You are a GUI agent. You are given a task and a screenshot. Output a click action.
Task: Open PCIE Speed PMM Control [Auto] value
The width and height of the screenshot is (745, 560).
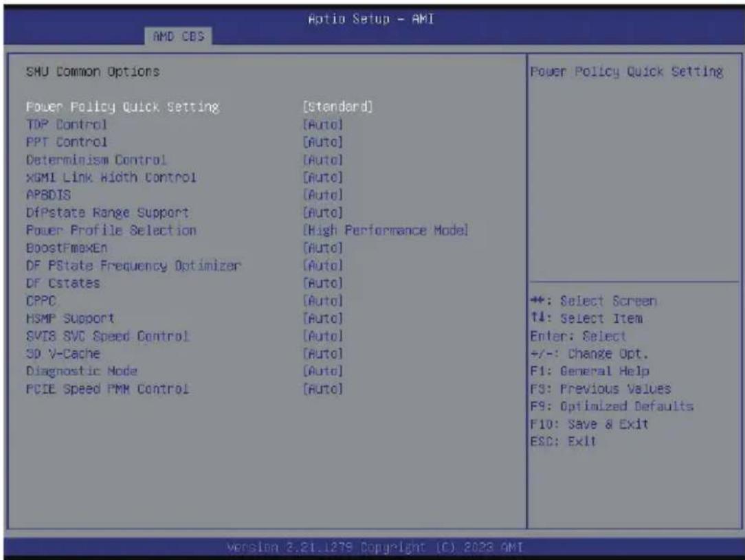[x=322, y=389]
